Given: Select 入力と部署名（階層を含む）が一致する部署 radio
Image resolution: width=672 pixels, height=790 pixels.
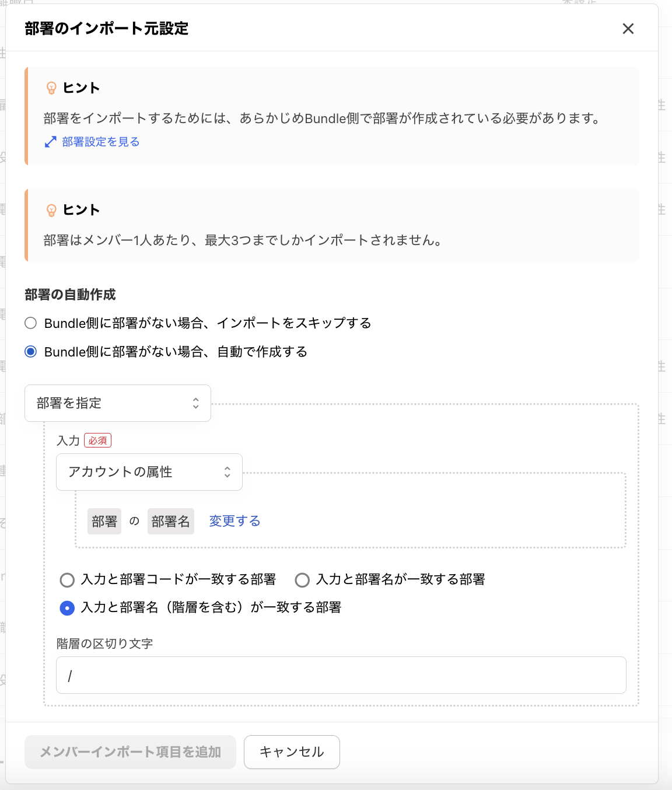Looking at the screenshot, I should [68, 608].
